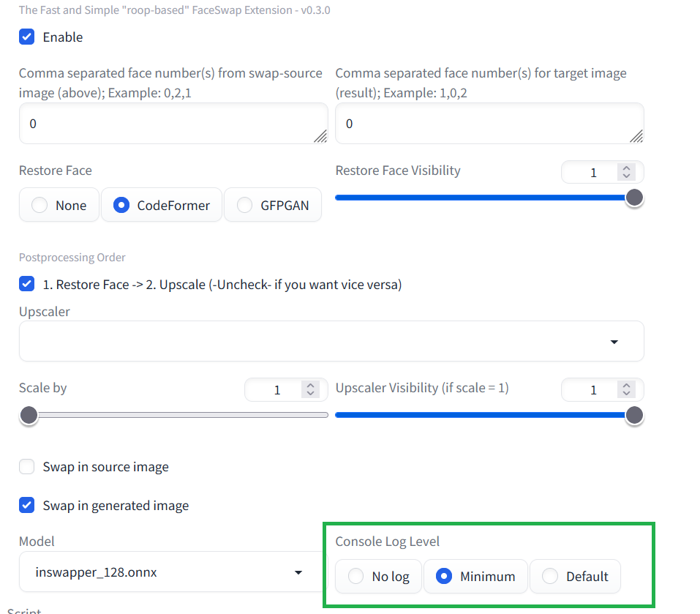The height and width of the screenshot is (614, 700).
Task: Select GFPGAN as Restore Face method
Action: (244, 205)
